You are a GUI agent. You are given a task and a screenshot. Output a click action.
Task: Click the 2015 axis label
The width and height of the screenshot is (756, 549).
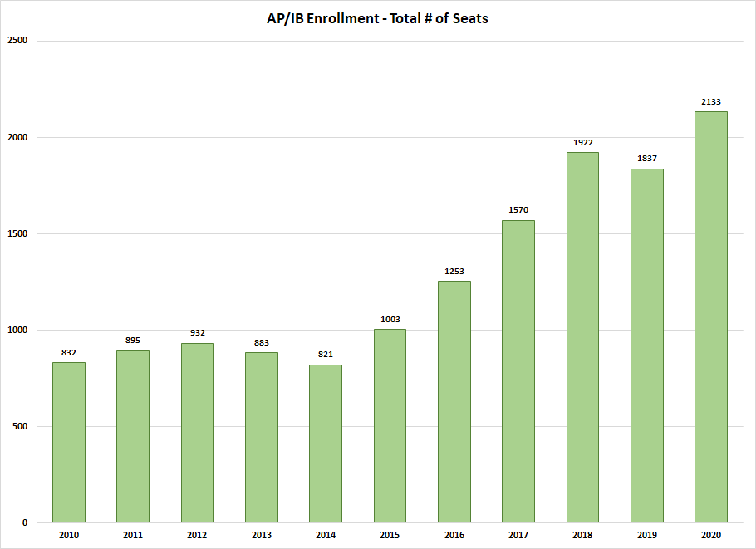(390, 535)
